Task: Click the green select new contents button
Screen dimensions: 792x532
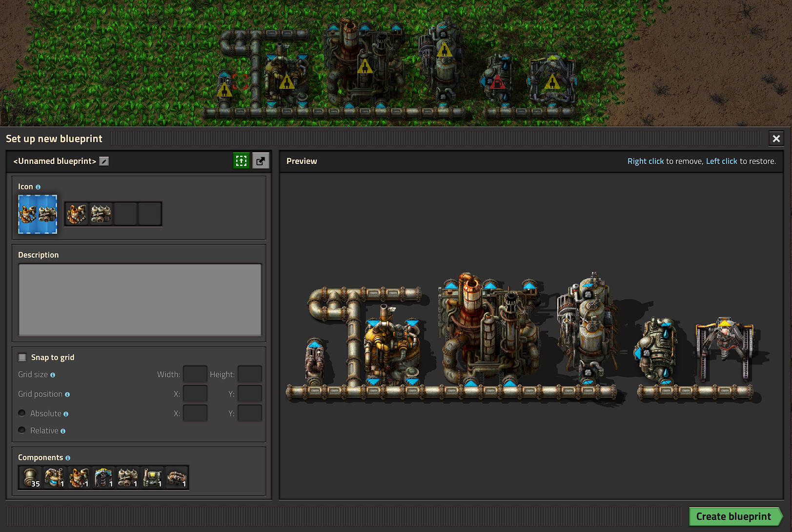Action: pos(242,161)
